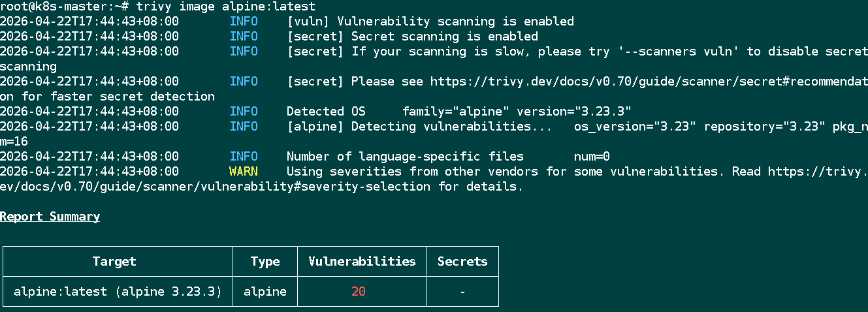Click the Vulnerabilities column header

coord(362,262)
